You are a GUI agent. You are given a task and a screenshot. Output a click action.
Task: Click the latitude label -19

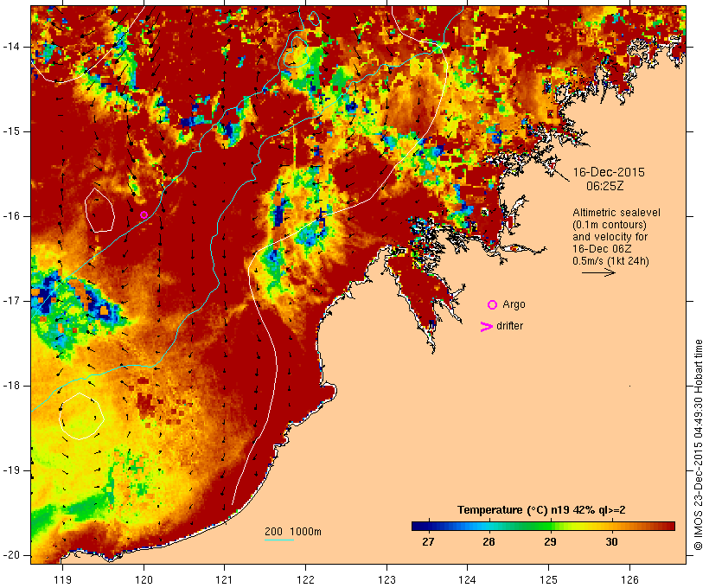pos(10,470)
